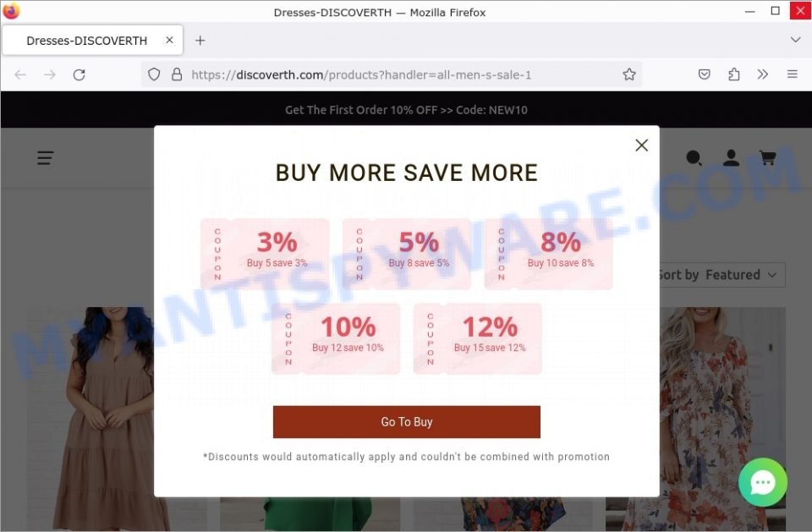Click the Go To Buy button
Viewport: 812px width, 532px height.
point(407,422)
